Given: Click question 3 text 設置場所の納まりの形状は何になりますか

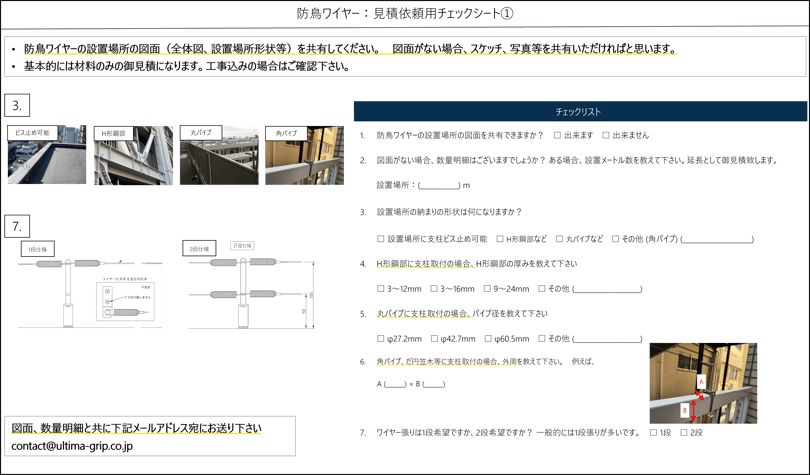Looking at the screenshot, I should [449, 212].
